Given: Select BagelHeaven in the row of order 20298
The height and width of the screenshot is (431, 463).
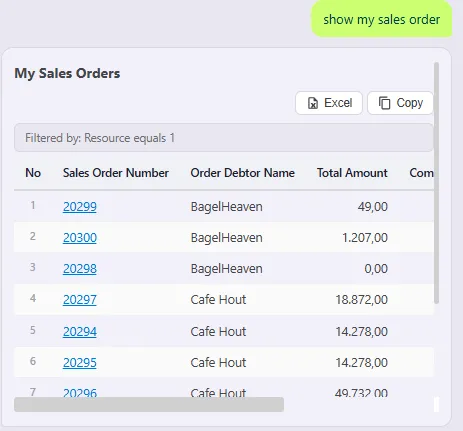Looking at the screenshot, I should (x=226, y=269).
